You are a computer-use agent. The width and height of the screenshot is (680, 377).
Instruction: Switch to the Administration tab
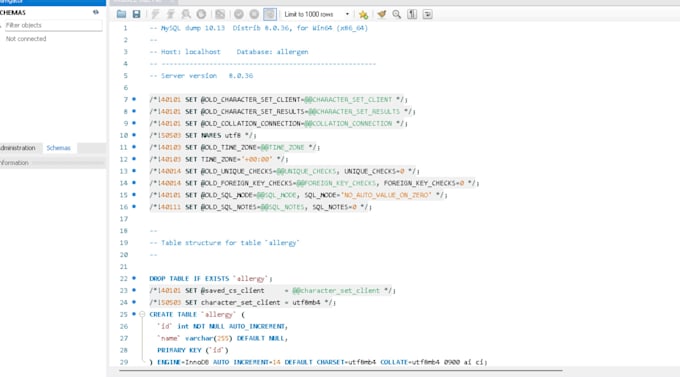click(x=18, y=148)
